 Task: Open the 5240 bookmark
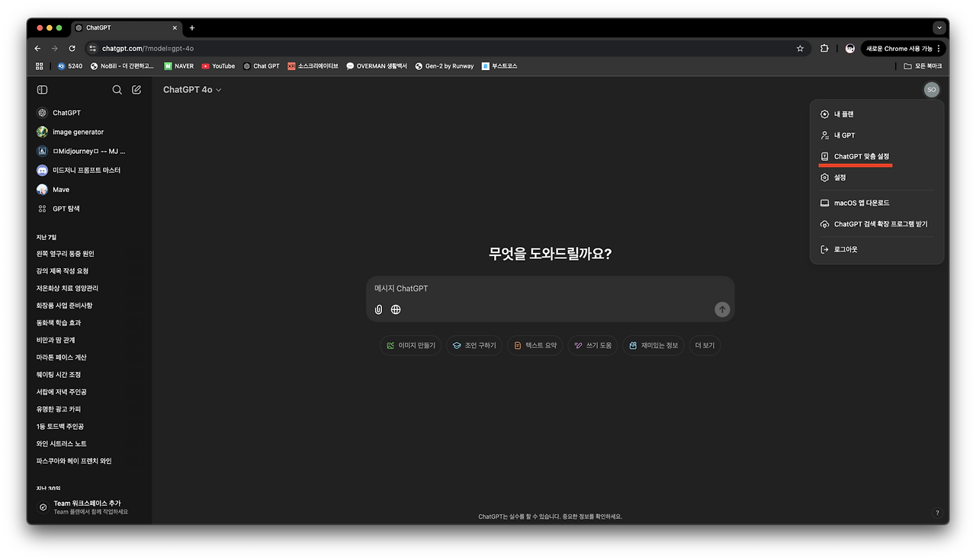point(70,66)
